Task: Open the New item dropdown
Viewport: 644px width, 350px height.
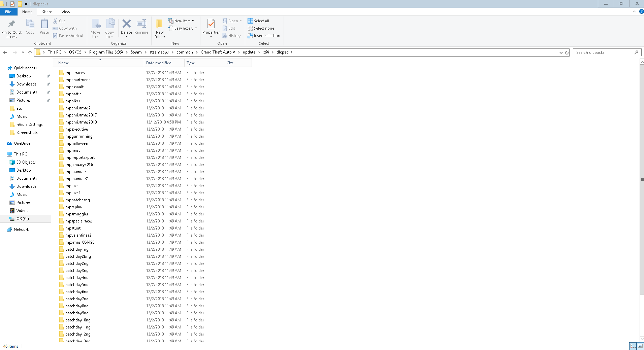Action: 181,21
